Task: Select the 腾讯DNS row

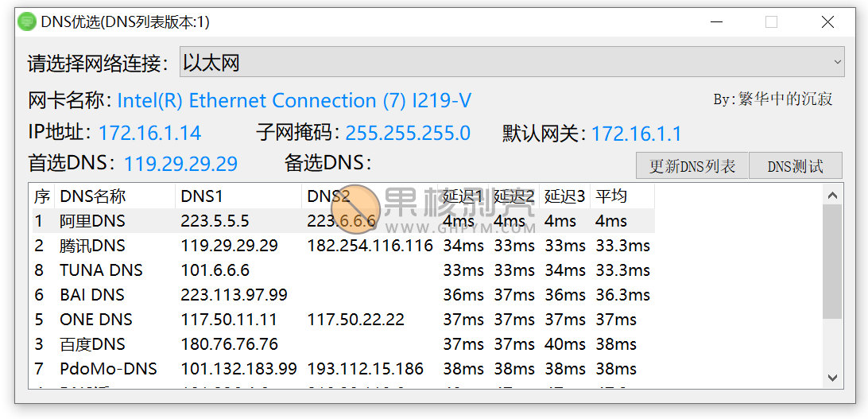Action: [343, 246]
